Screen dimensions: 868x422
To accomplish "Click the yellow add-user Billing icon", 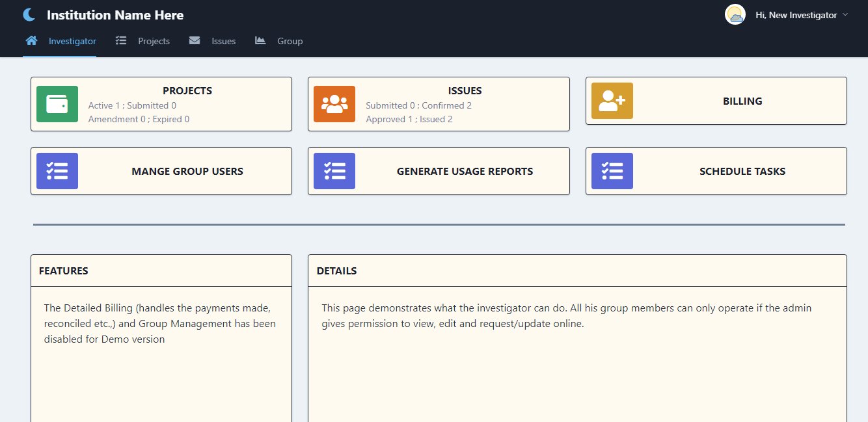I will [x=612, y=101].
